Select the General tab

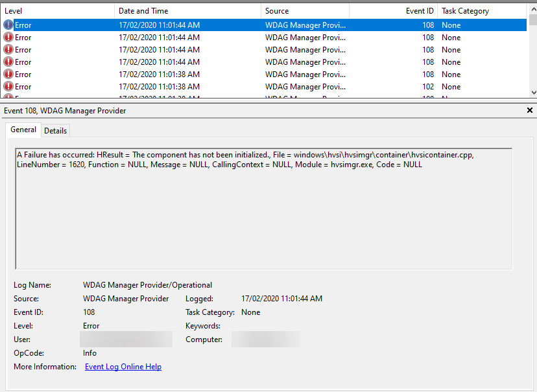click(23, 130)
